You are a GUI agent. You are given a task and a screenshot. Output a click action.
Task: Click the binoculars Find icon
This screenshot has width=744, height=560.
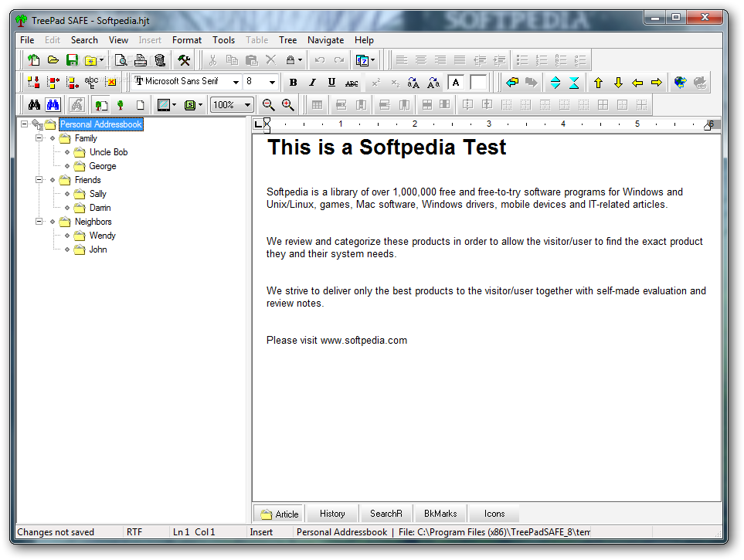34,104
